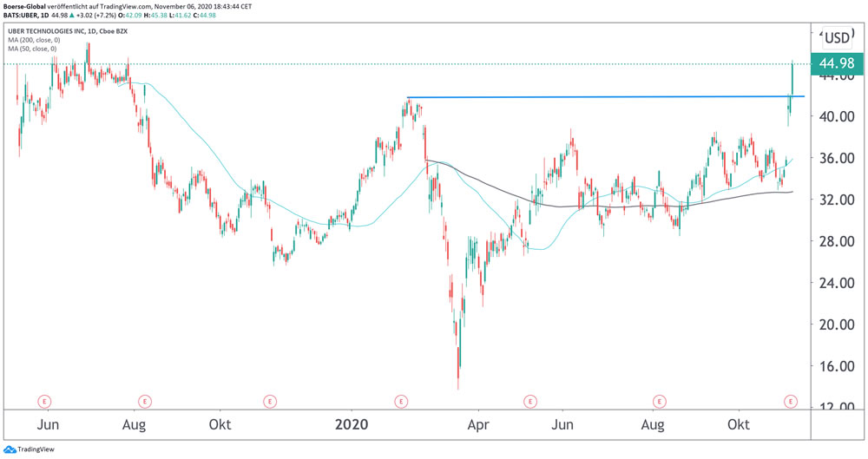Click the earnings marker near Aug 2019
Screen dimensions: 868x459
coord(144,401)
